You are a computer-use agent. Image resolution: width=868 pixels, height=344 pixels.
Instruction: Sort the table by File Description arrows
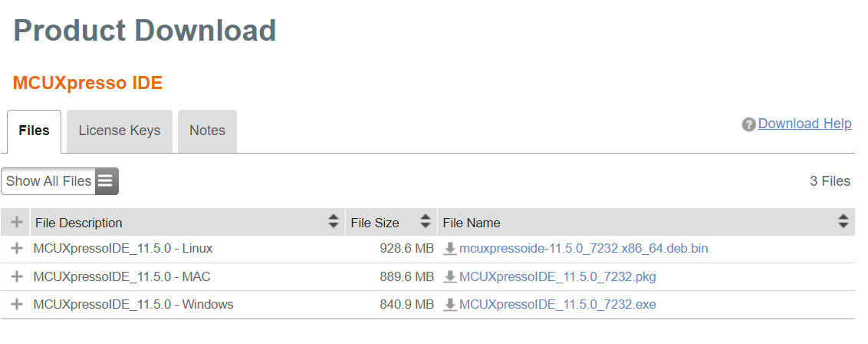pos(333,222)
